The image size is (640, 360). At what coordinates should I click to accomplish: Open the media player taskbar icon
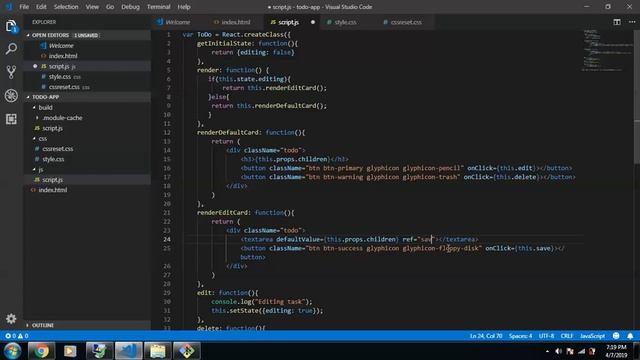70,351
